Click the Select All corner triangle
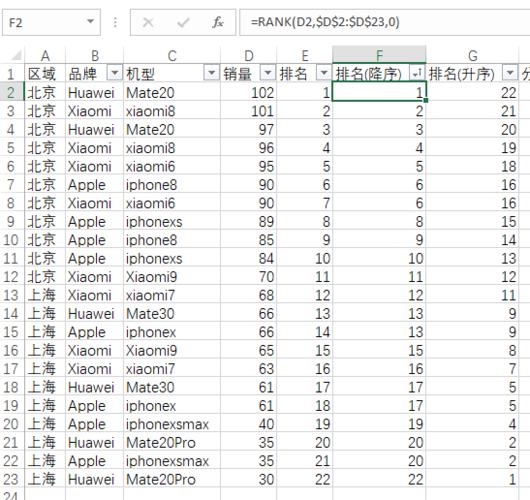The image size is (530, 500). 15,56
